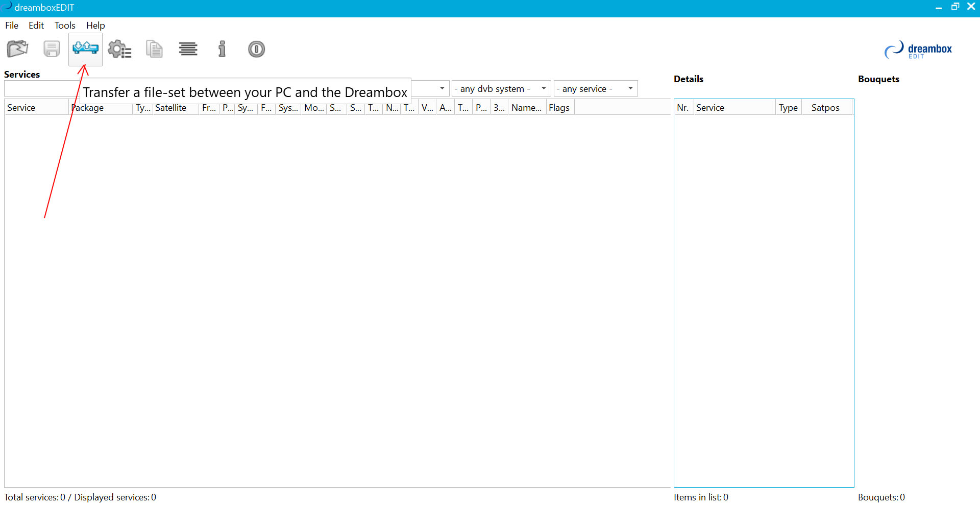Viewport: 980px width, 505px height.
Task: Click the 'Ty...' column header
Action: tap(143, 108)
